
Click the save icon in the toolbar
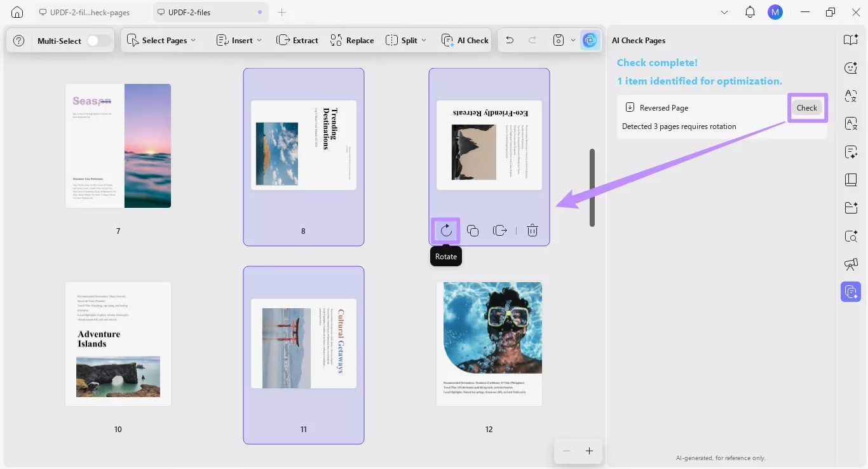click(x=559, y=40)
